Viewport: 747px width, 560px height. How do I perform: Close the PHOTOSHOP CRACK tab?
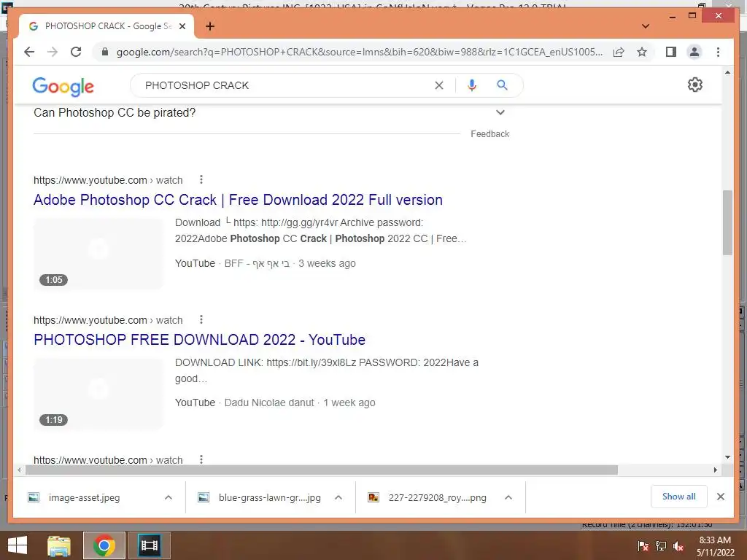tap(182, 26)
